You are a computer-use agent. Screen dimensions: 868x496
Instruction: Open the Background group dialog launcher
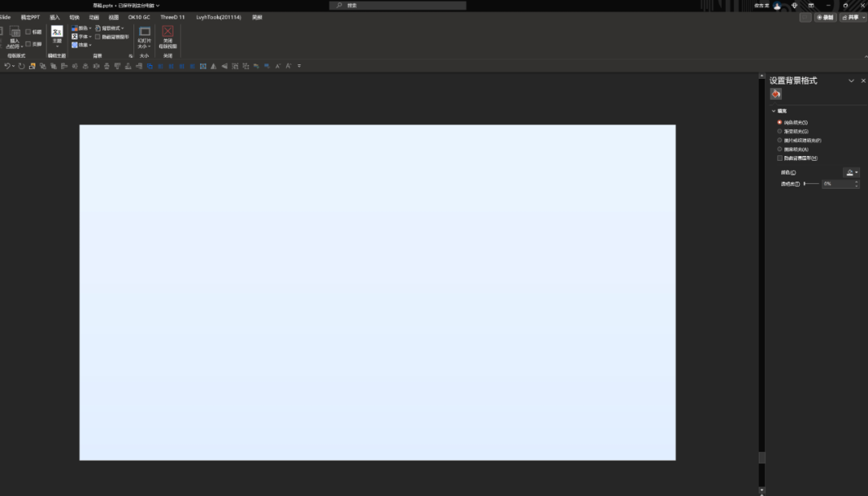[131, 56]
